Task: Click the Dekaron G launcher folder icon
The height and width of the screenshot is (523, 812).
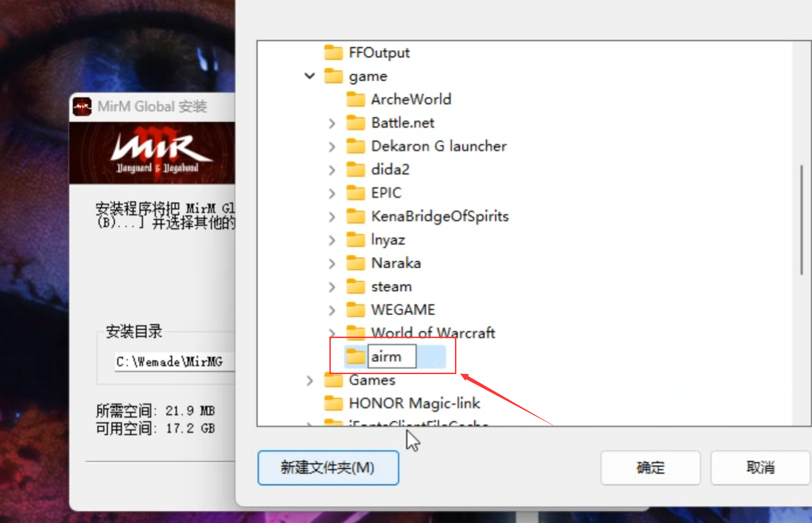Action: pyautogui.click(x=356, y=146)
